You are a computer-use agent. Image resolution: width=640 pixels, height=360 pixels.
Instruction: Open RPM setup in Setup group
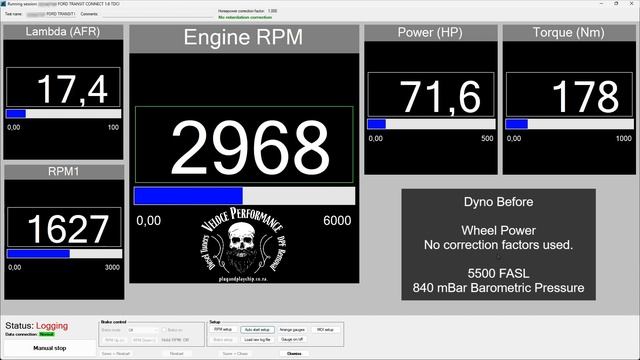[223, 329]
